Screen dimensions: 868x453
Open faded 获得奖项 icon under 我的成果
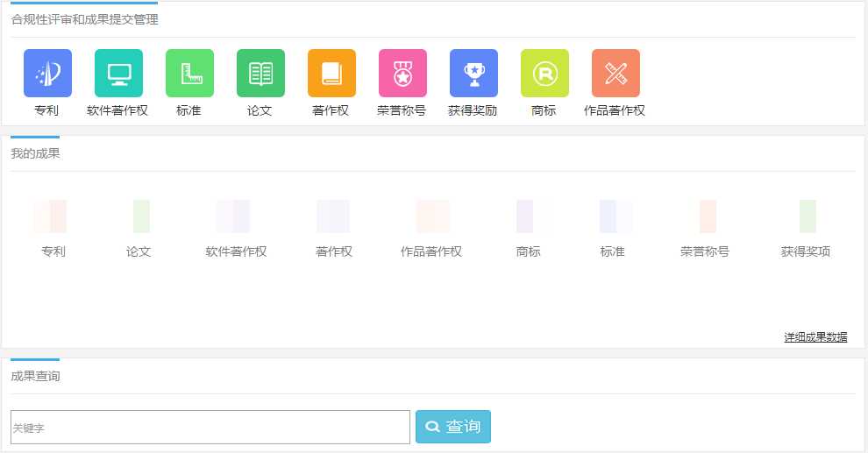click(808, 216)
